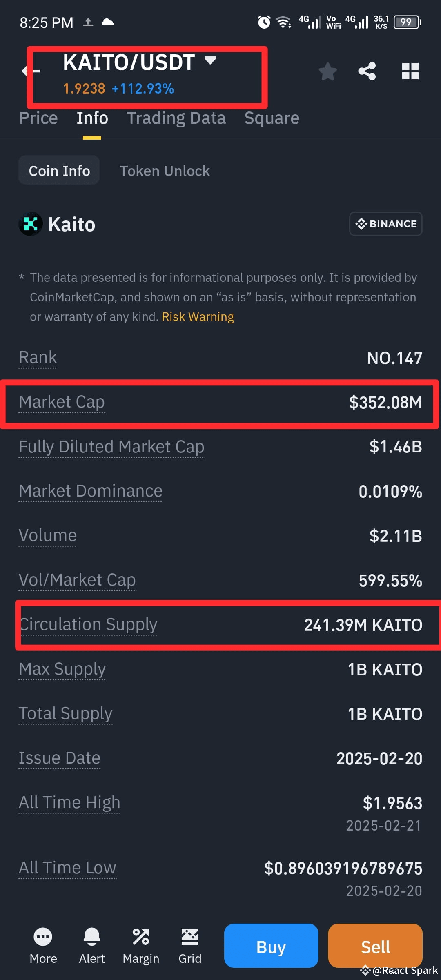Image resolution: width=441 pixels, height=980 pixels.
Task: Open the Margin trading icon
Action: 141,937
